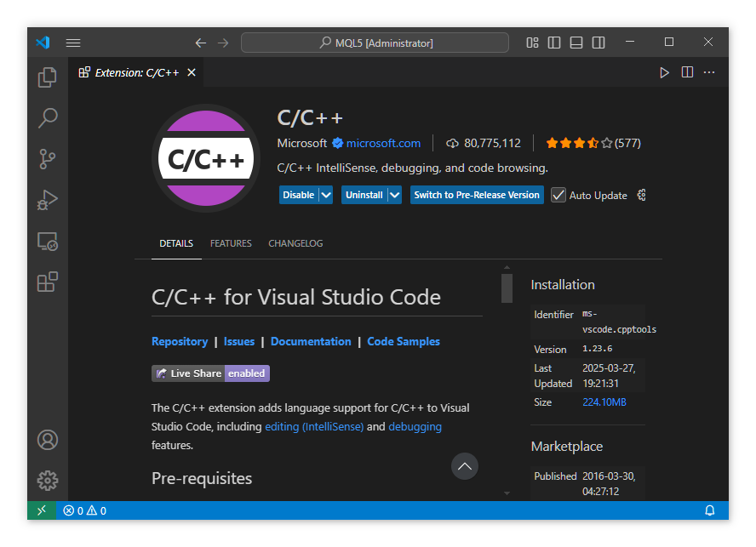Open the Source Control view

point(48,159)
